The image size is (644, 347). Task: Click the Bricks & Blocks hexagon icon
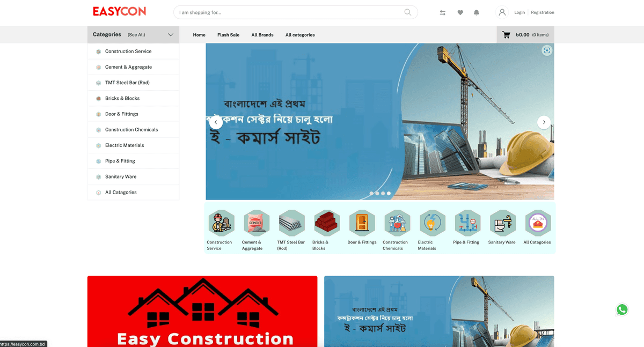click(x=326, y=222)
